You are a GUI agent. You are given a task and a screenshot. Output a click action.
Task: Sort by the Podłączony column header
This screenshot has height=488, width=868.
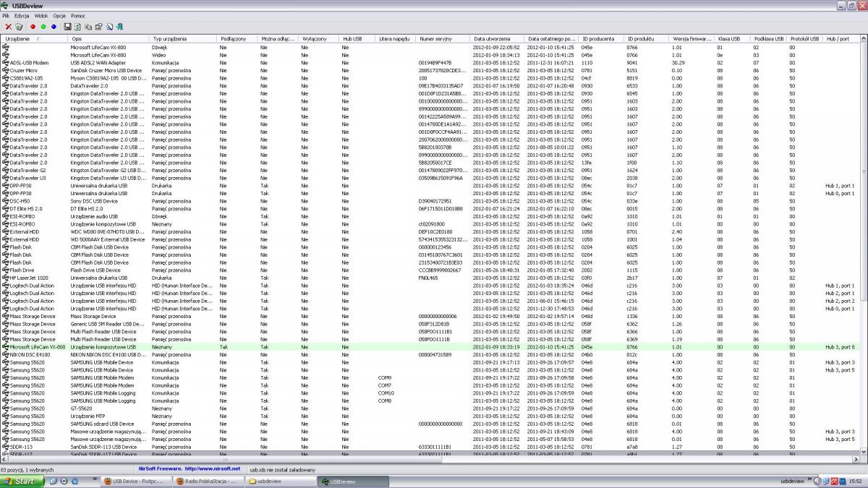[x=237, y=38]
